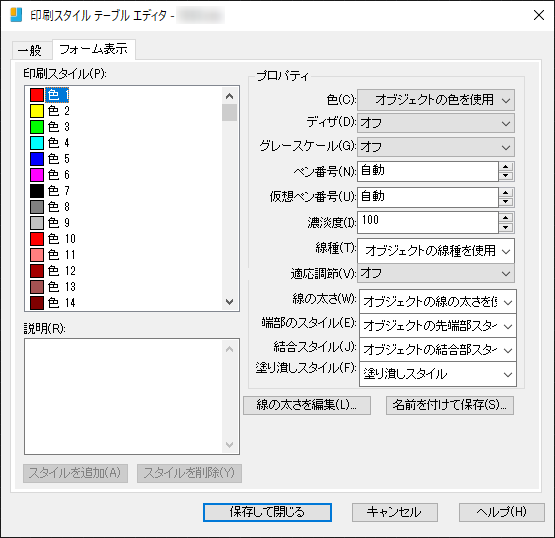Select print style 色 14 text

[x=62, y=303]
